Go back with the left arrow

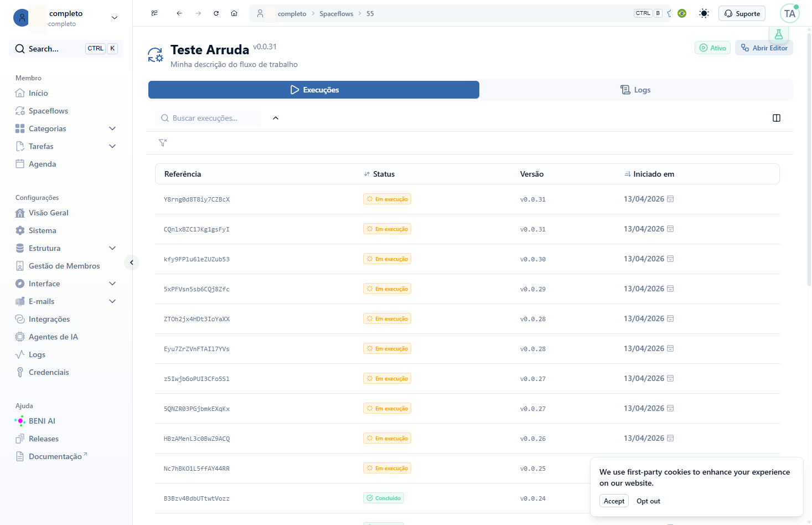click(179, 13)
